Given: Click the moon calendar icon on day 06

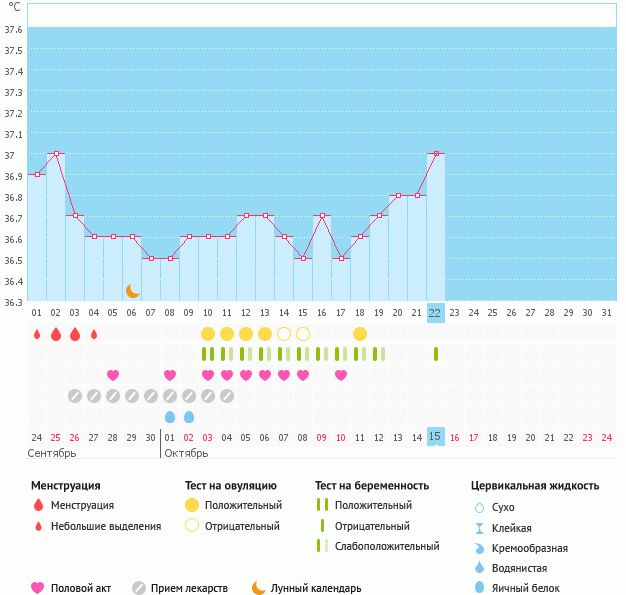Looking at the screenshot, I should tap(133, 291).
